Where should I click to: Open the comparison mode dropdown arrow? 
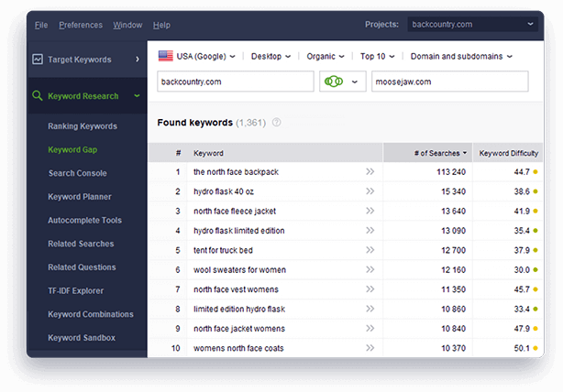pos(355,82)
